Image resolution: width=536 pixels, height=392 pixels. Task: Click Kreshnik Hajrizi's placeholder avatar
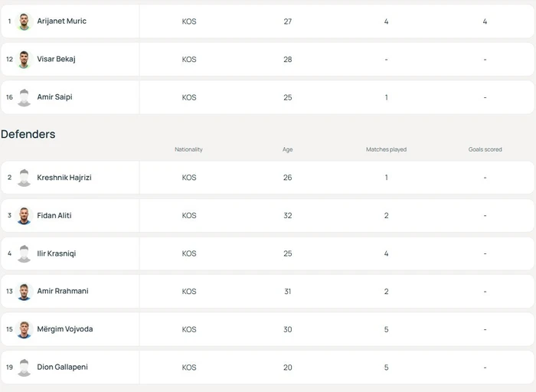tap(25, 178)
